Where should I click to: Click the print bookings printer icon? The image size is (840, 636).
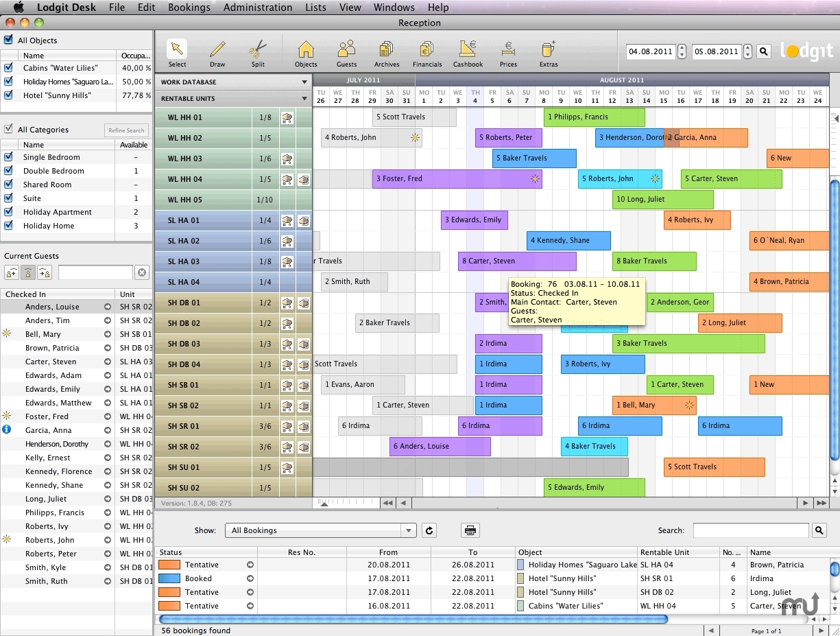(470, 530)
